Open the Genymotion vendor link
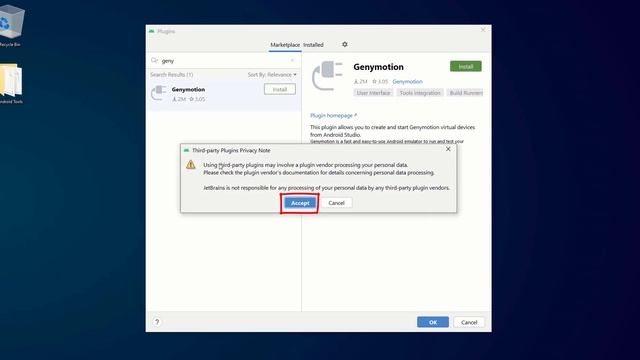The height and width of the screenshot is (360, 640). 407,82
